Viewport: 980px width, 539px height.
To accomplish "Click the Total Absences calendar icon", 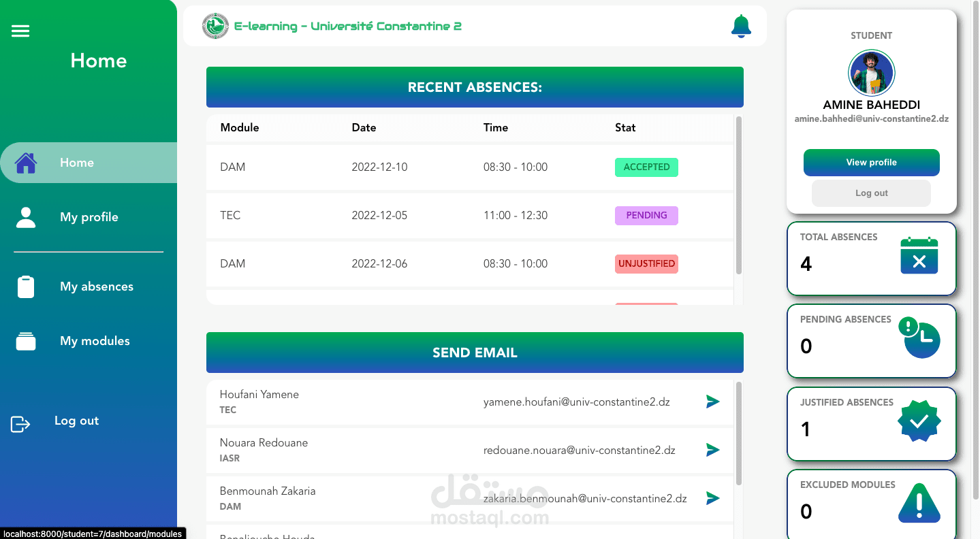I will pyautogui.click(x=919, y=255).
